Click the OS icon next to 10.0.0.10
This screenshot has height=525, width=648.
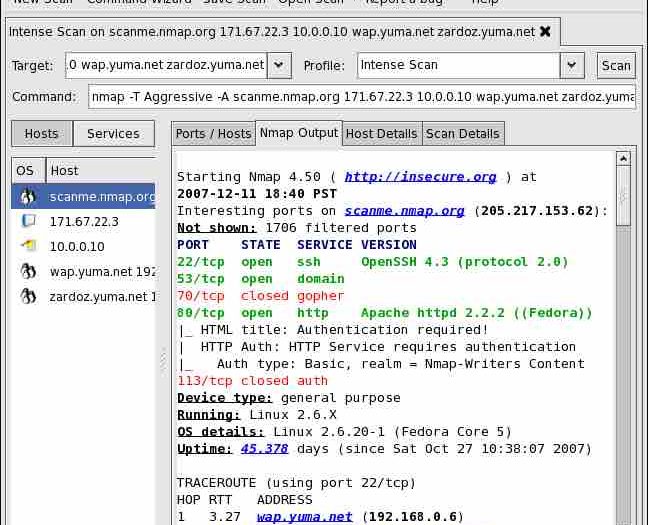28,246
